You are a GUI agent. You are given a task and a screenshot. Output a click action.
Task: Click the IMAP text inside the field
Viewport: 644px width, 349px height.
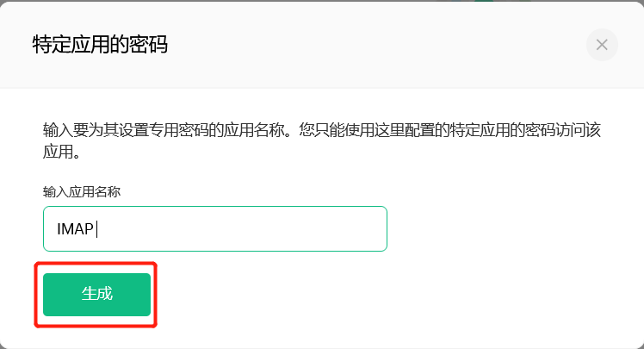pos(75,229)
